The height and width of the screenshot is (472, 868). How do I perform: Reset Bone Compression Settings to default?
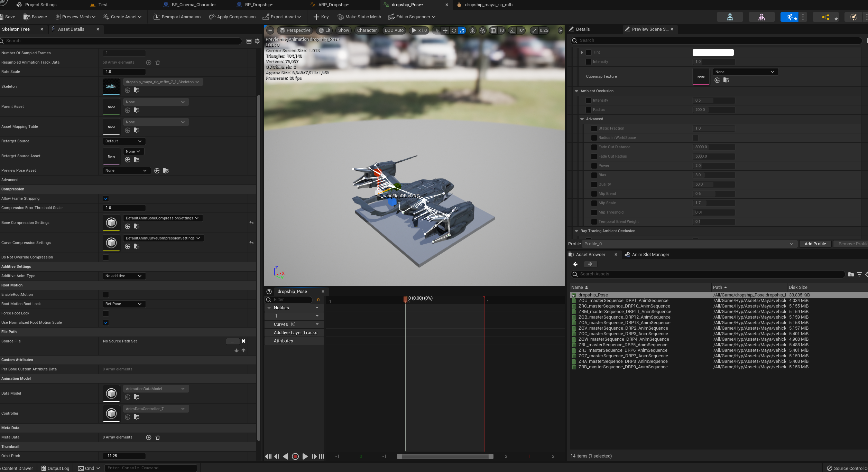[251, 223]
